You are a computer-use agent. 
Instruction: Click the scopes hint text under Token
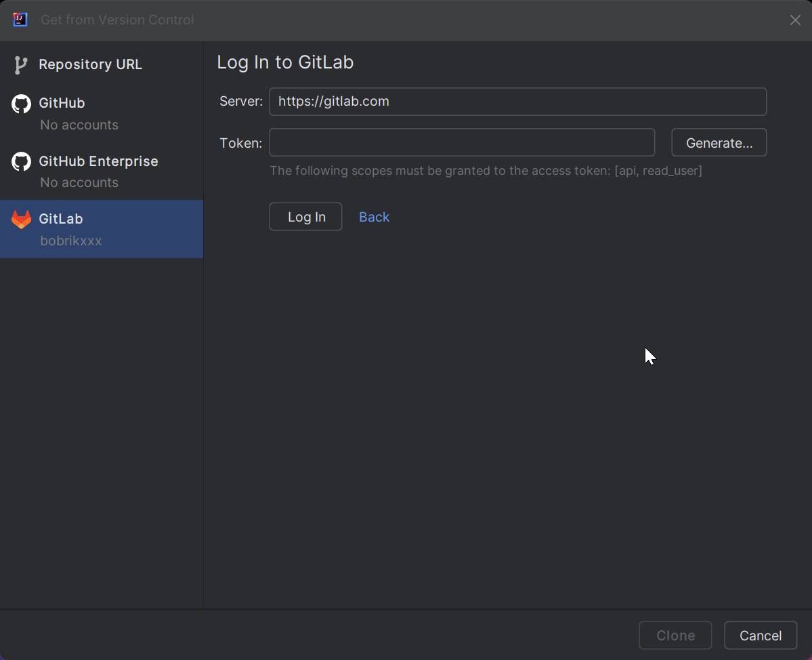[x=486, y=171]
